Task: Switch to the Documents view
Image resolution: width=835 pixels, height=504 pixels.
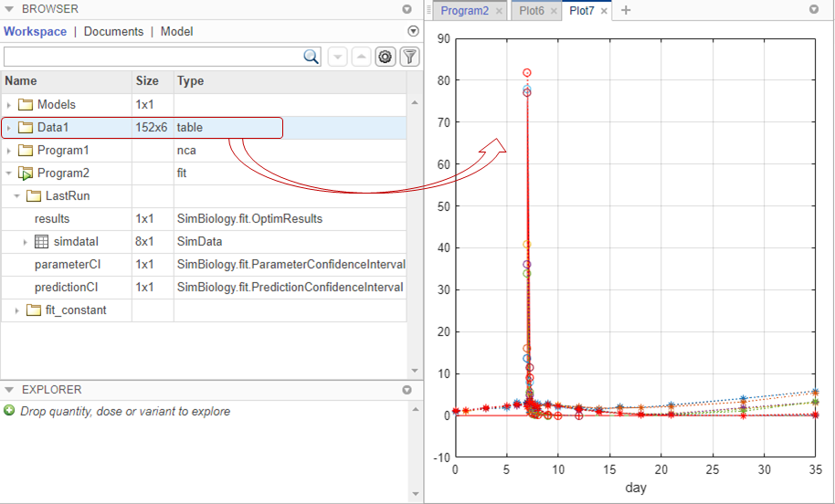Action: click(x=113, y=31)
